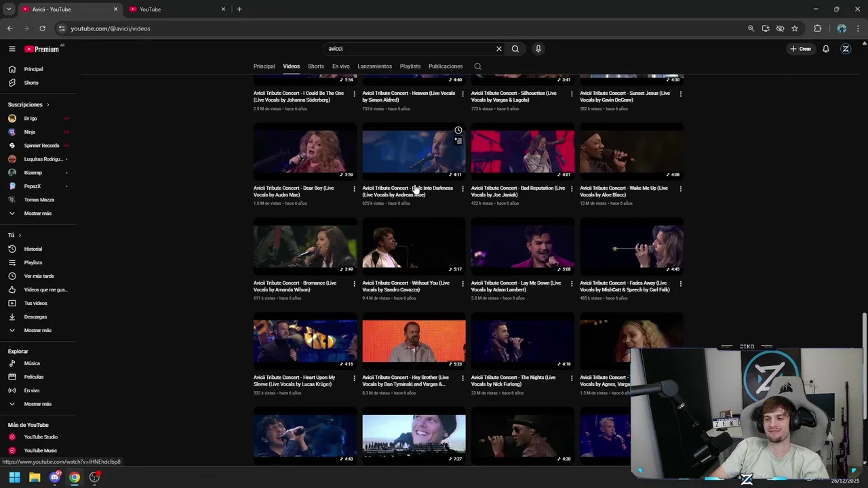Open Tus videos
Screen dimensions: 868x488
coord(38,304)
